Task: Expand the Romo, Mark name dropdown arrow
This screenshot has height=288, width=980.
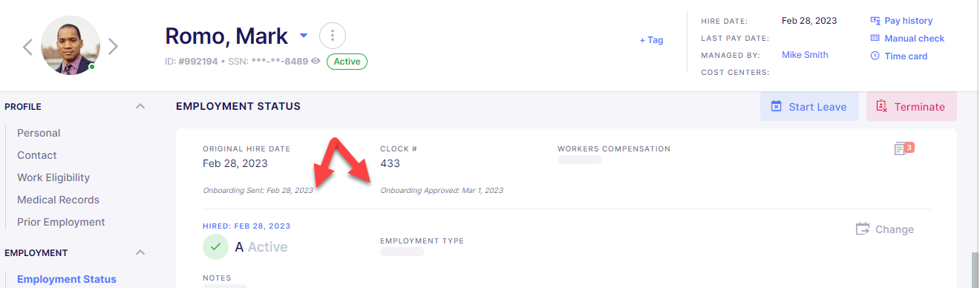Action: (303, 36)
